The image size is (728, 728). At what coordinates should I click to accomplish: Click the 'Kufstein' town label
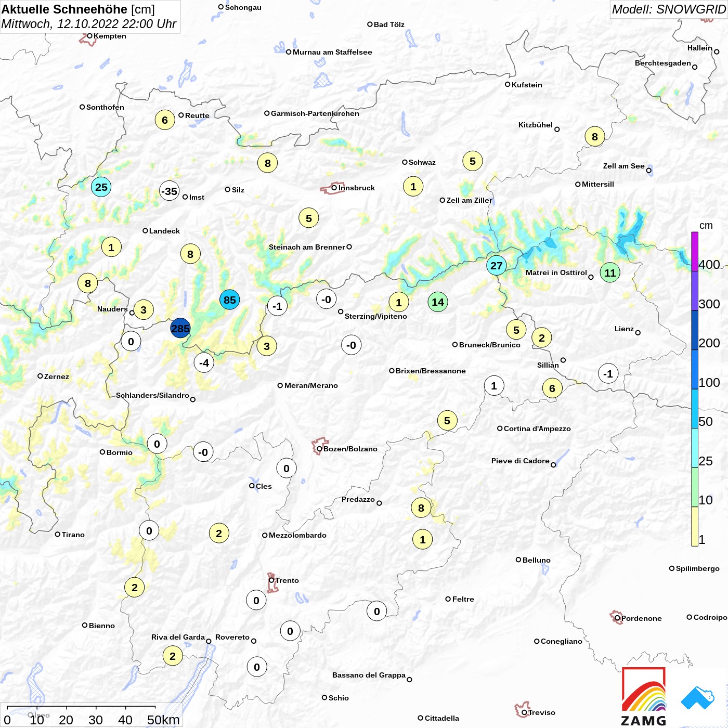click(527, 85)
